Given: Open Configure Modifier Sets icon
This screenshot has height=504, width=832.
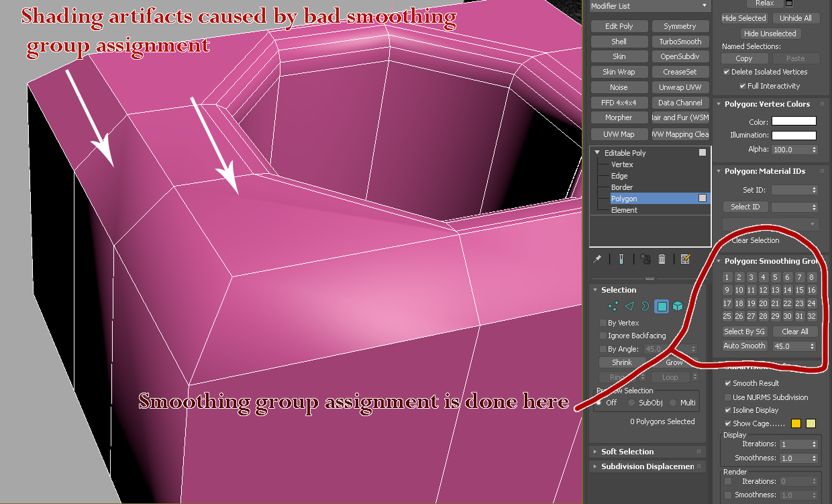Looking at the screenshot, I should 685,259.
